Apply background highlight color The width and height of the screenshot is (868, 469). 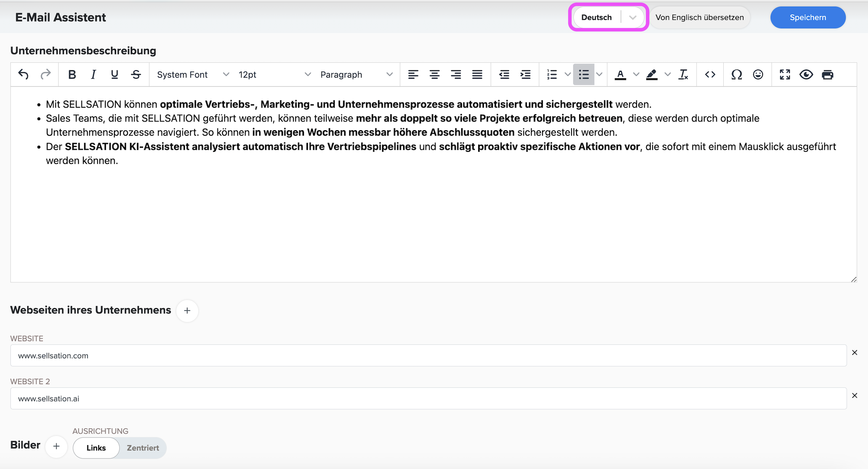pyautogui.click(x=652, y=74)
